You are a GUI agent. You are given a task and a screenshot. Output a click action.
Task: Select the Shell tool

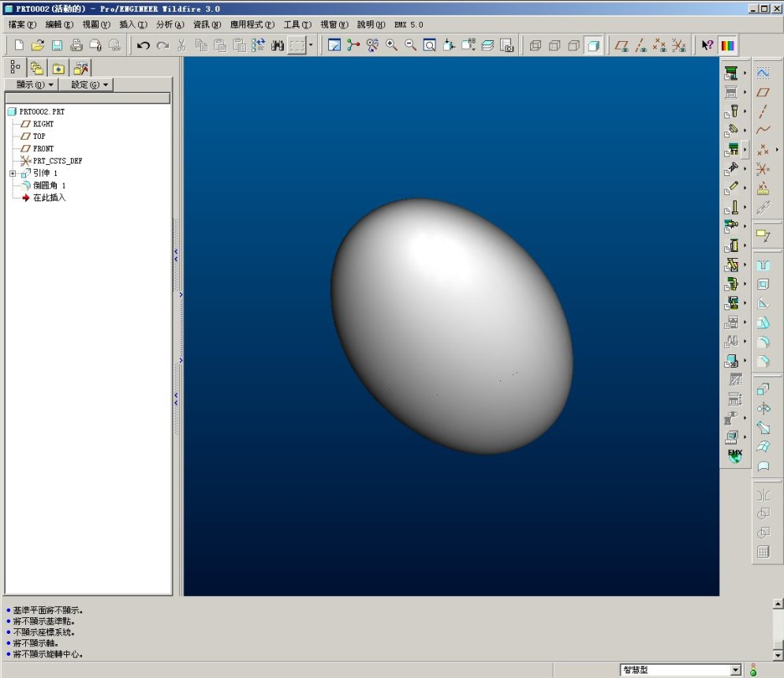pos(763,284)
